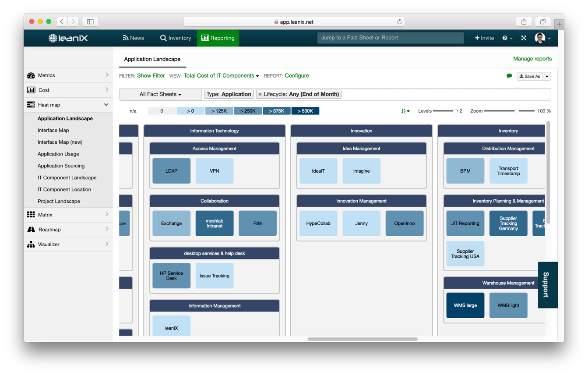The height and width of the screenshot is (376, 588).
Task: Click the Jump to a Fact Sheet search field
Action: [390, 38]
